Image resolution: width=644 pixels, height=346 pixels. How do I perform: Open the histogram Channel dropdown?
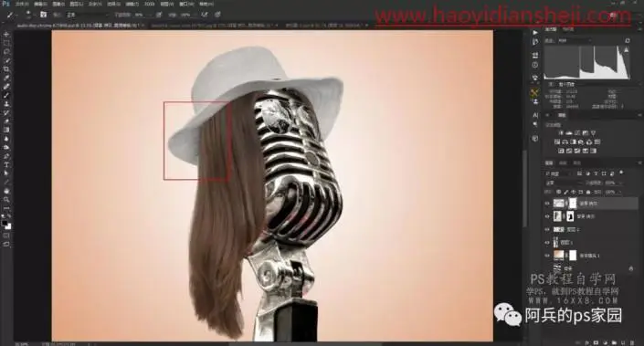coord(575,41)
